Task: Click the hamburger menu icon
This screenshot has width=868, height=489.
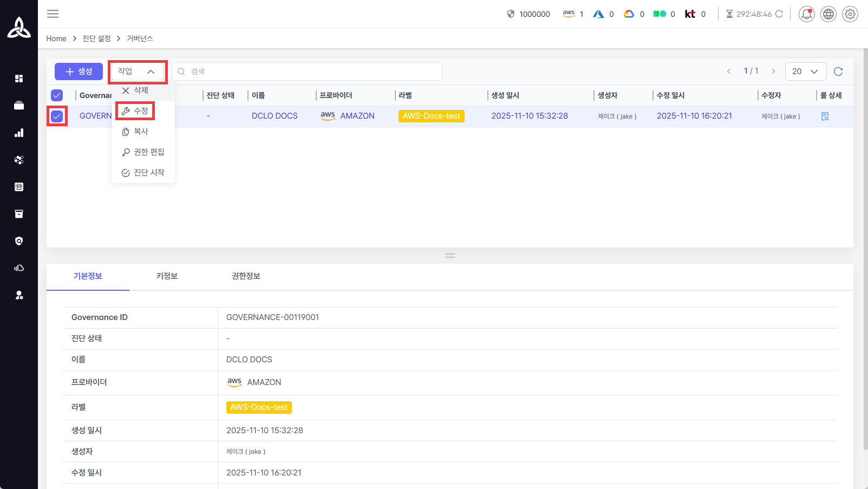Action: click(53, 14)
